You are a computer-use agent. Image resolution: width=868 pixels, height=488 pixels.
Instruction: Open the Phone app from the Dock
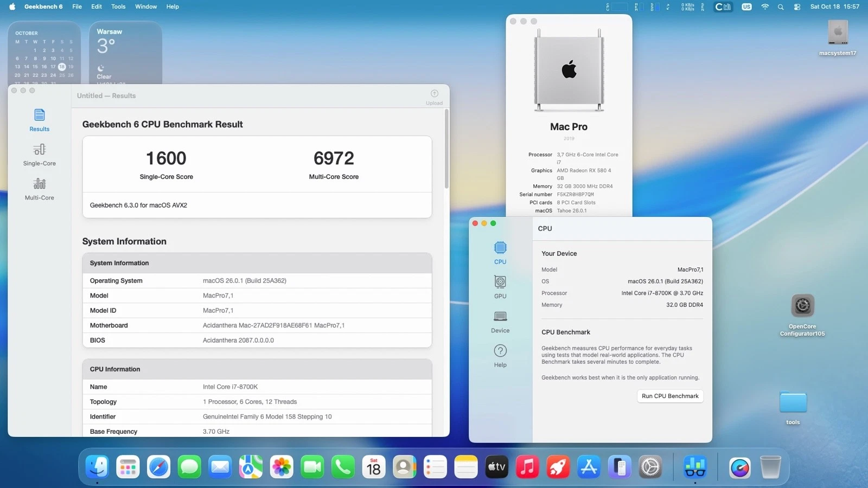343,467
